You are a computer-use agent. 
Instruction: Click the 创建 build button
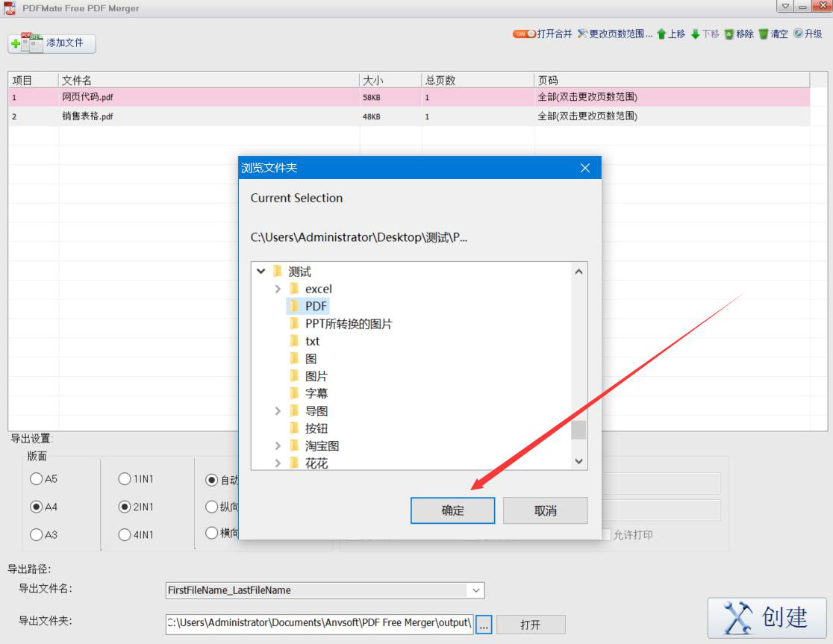coord(767,617)
